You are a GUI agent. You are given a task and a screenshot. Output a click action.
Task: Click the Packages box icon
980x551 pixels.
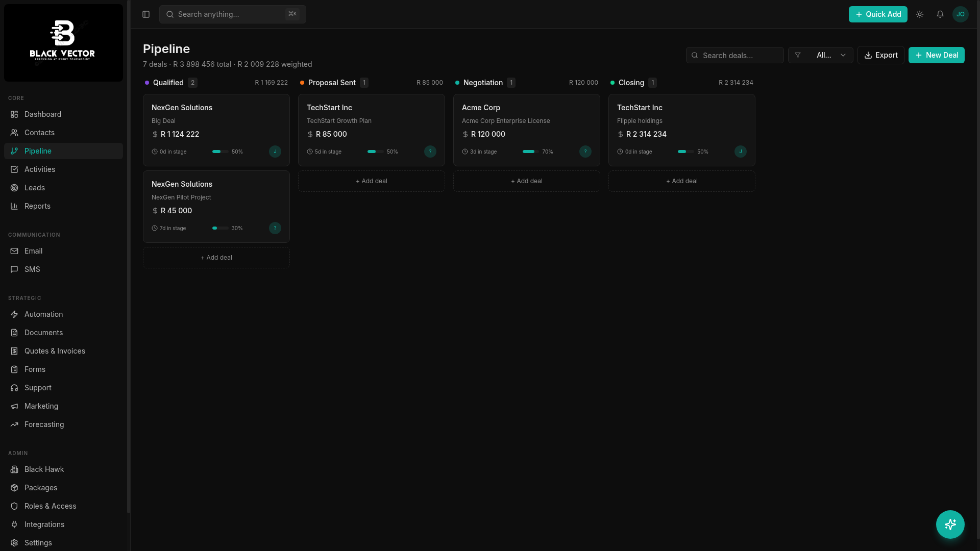14,488
